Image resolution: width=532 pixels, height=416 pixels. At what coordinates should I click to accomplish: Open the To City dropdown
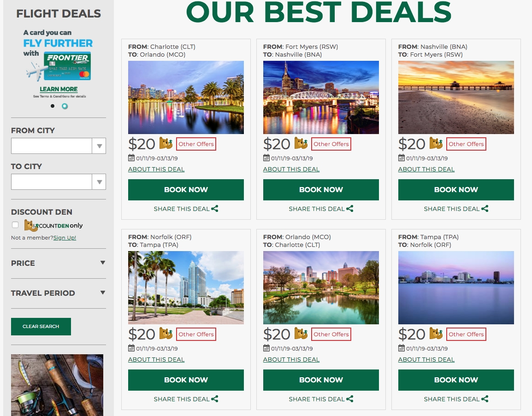pyautogui.click(x=59, y=182)
